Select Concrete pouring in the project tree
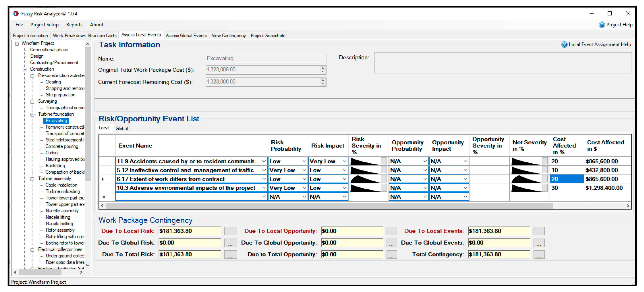Image resolution: width=644 pixels, height=292 pixels. 62,146
